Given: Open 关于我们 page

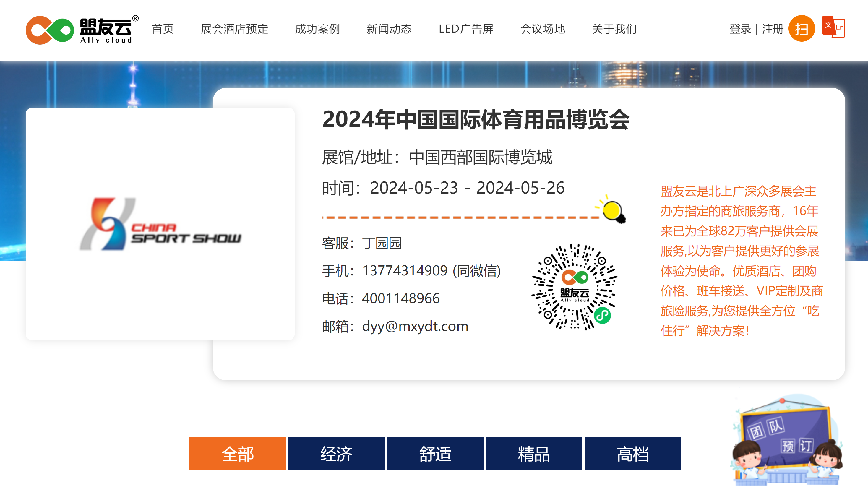Looking at the screenshot, I should [x=615, y=29].
